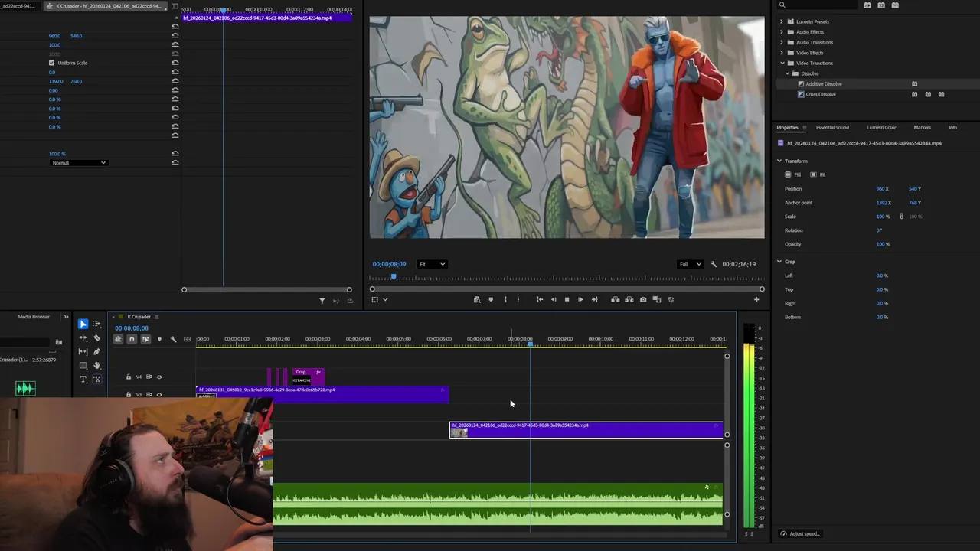Click the Extract button in Program Monitor

tap(629, 299)
